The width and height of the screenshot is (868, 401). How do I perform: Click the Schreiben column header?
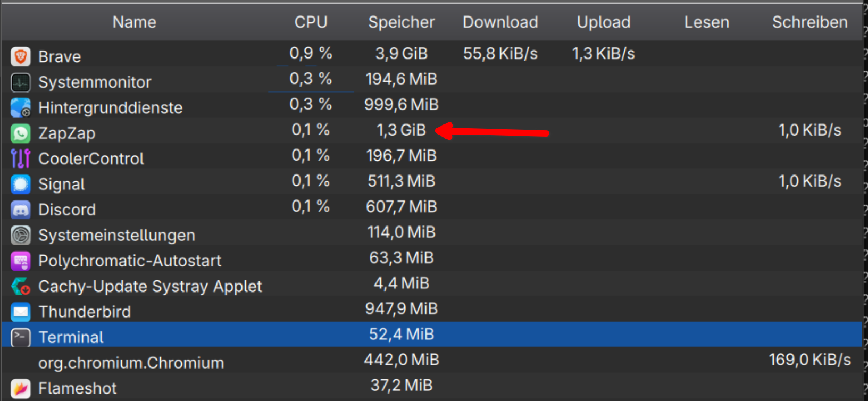coord(810,22)
